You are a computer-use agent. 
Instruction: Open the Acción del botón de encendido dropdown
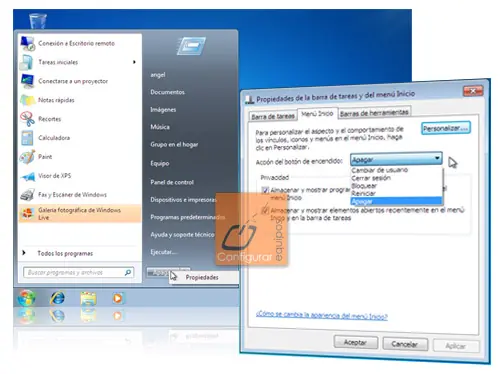[x=396, y=159]
